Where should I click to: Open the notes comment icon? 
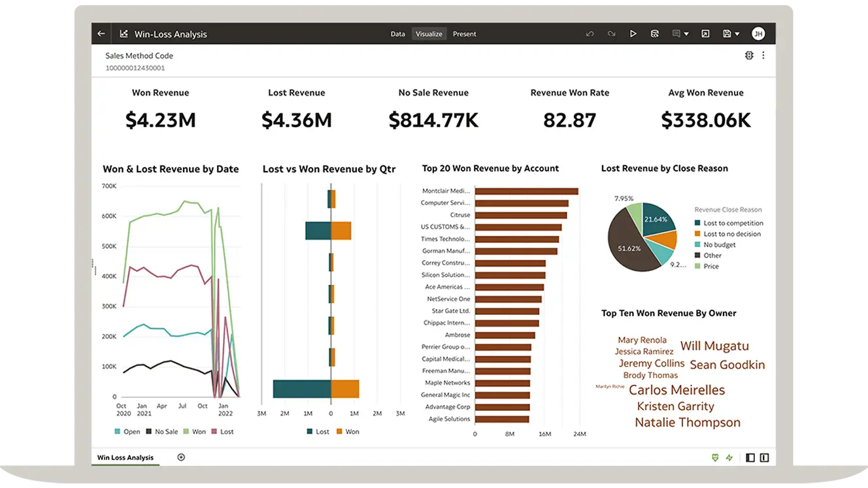click(676, 34)
